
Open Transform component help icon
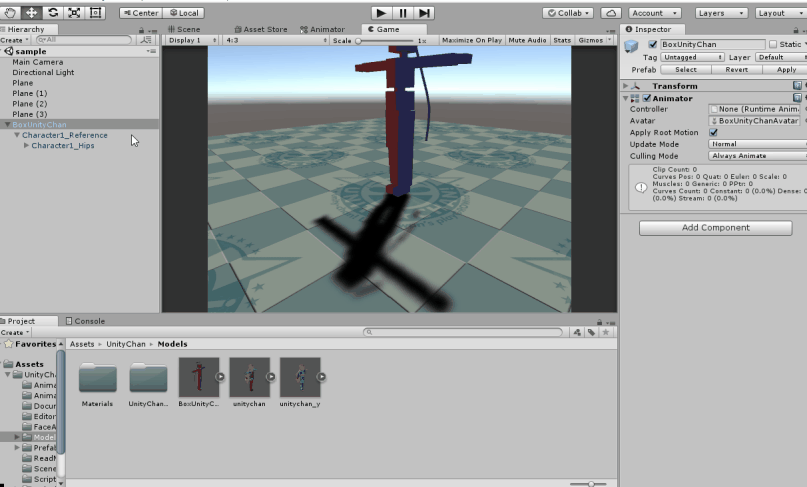click(x=797, y=85)
